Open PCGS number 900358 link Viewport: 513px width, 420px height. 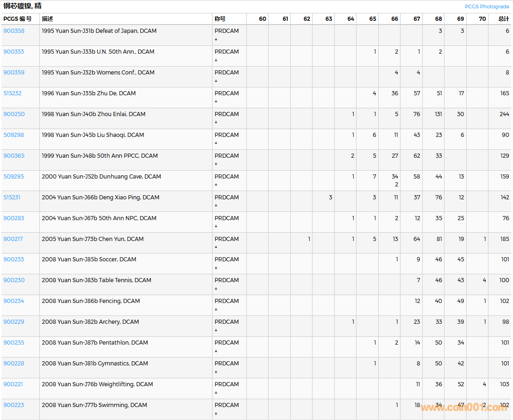click(x=14, y=31)
